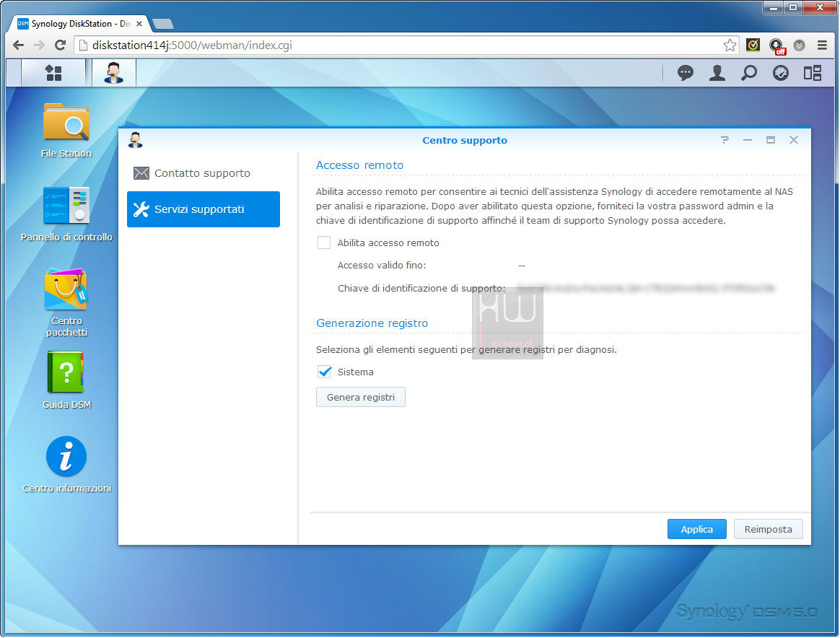Open Centro informazioni desktop icon
This screenshot has height=638, width=840.
pyautogui.click(x=66, y=465)
